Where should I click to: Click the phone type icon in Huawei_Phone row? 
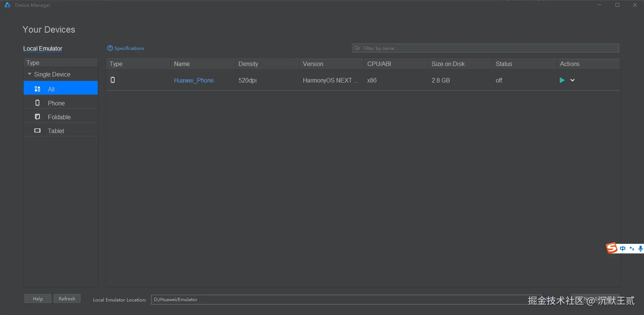113,80
